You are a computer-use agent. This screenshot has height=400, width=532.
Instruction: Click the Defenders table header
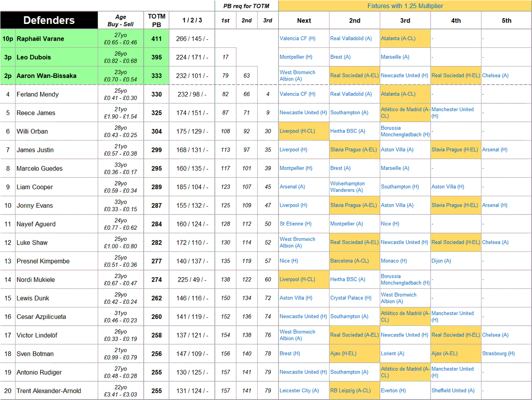click(x=49, y=20)
